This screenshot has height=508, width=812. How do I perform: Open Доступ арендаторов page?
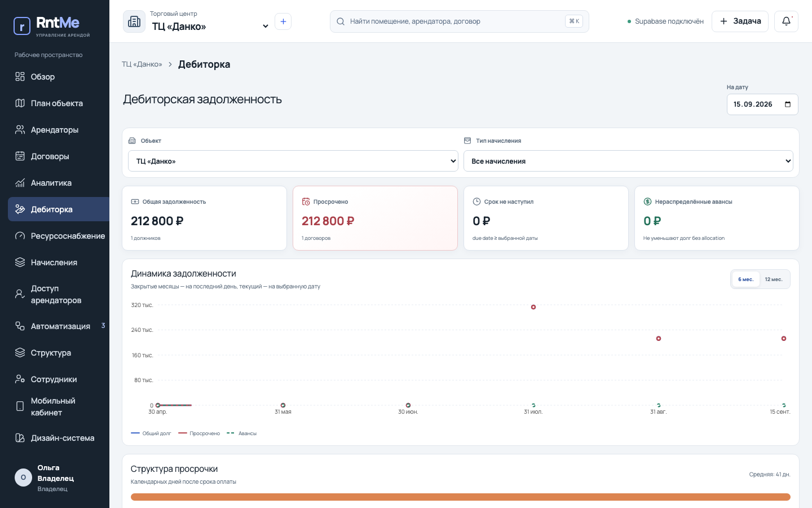tap(59, 294)
